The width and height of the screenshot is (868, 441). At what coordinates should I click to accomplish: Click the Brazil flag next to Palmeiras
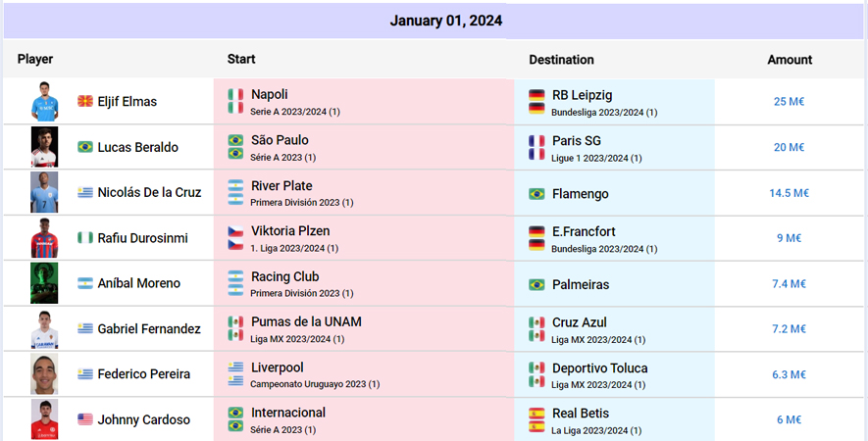536,284
